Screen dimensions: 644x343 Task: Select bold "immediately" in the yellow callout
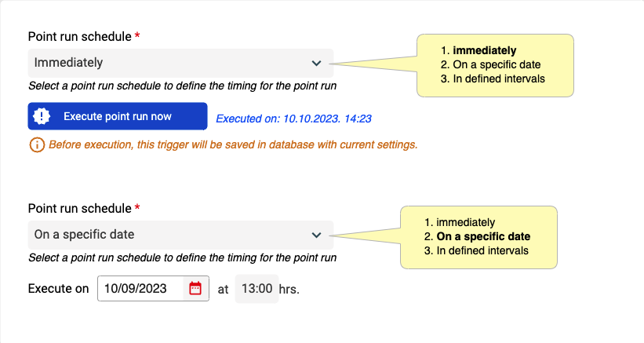[485, 51]
